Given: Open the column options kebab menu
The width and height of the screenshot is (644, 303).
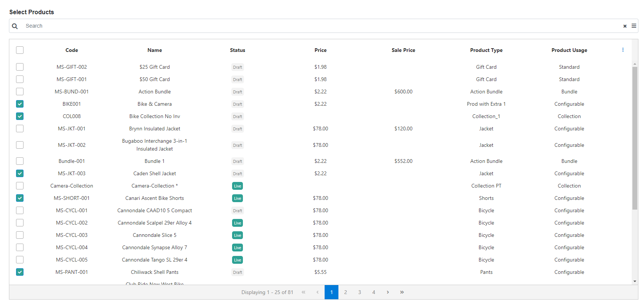Looking at the screenshot, I should 623,50.
